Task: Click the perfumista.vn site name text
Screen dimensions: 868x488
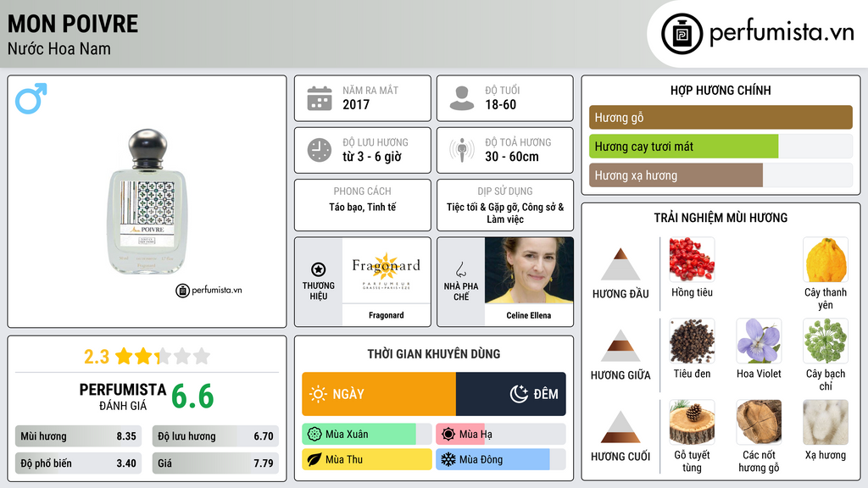Action: [782, 33]
